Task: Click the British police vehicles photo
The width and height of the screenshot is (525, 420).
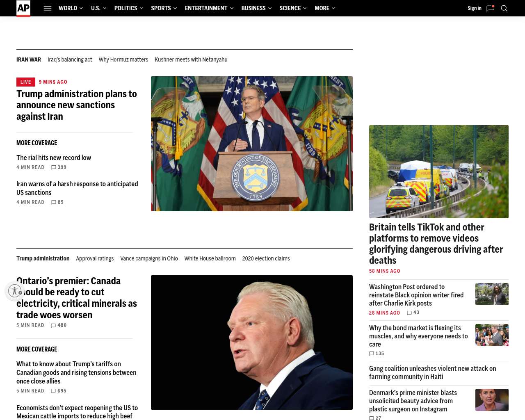Action: coord(439,171)
